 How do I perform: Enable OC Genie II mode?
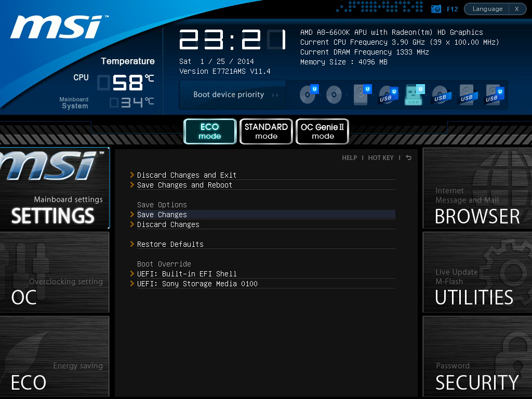tap(322, 131)
